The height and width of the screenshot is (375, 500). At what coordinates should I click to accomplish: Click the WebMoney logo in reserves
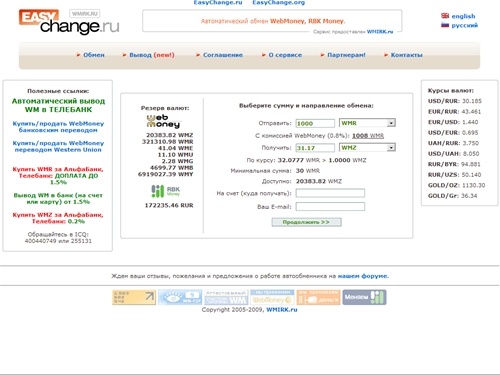[x=163, y=121]
